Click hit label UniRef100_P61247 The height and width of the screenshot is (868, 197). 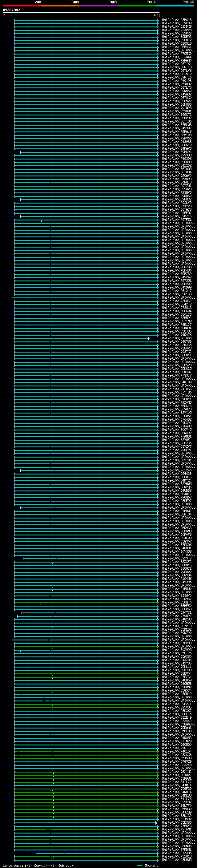176,291
